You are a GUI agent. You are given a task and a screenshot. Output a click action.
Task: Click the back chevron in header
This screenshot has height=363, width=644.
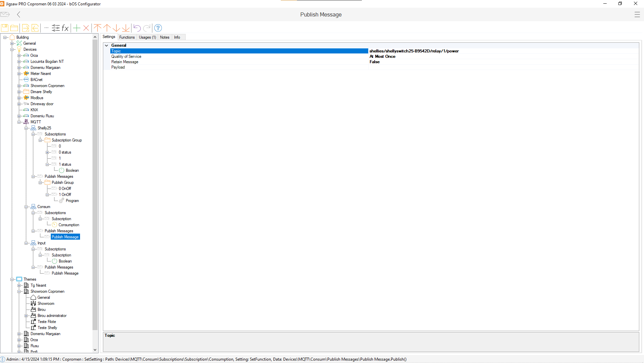point(19,14)
